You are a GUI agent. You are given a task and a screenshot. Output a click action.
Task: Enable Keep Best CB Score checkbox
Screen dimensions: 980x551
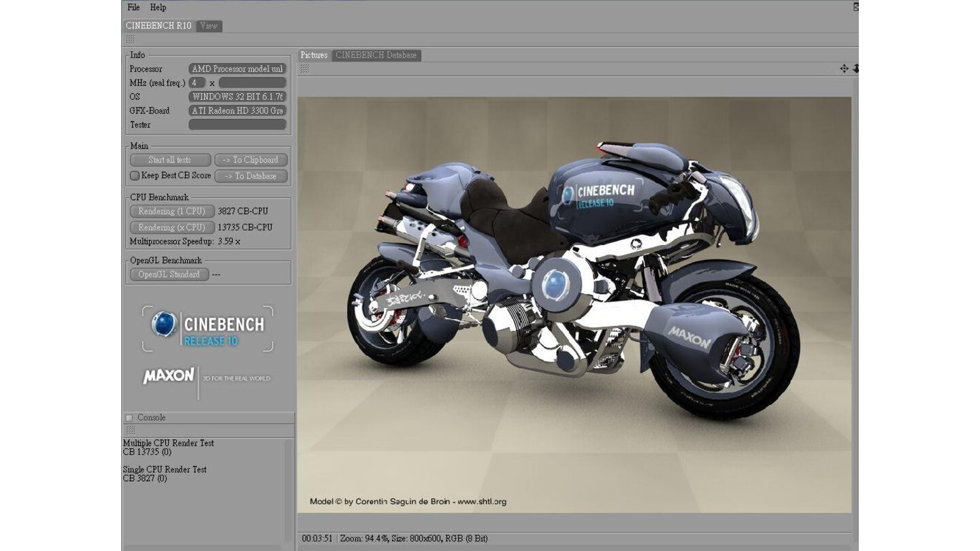click(x=135, y=176)
